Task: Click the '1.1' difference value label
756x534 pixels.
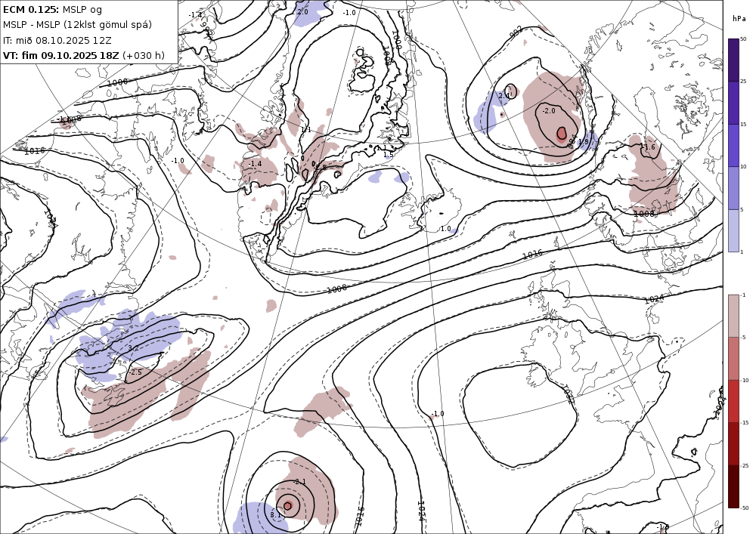Action: (305, 129)
